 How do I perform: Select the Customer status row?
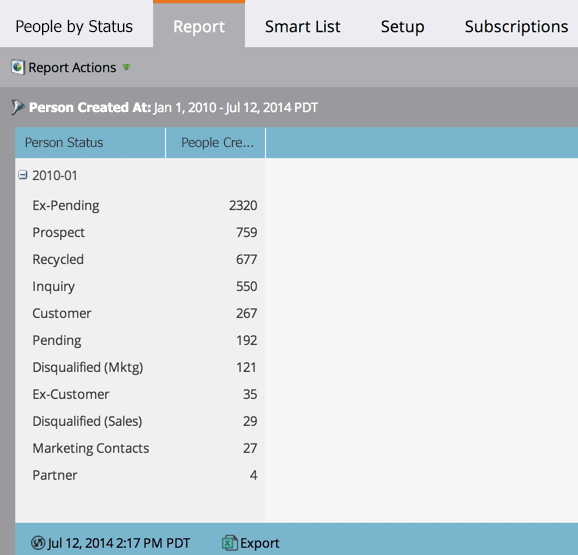point(140,313)
